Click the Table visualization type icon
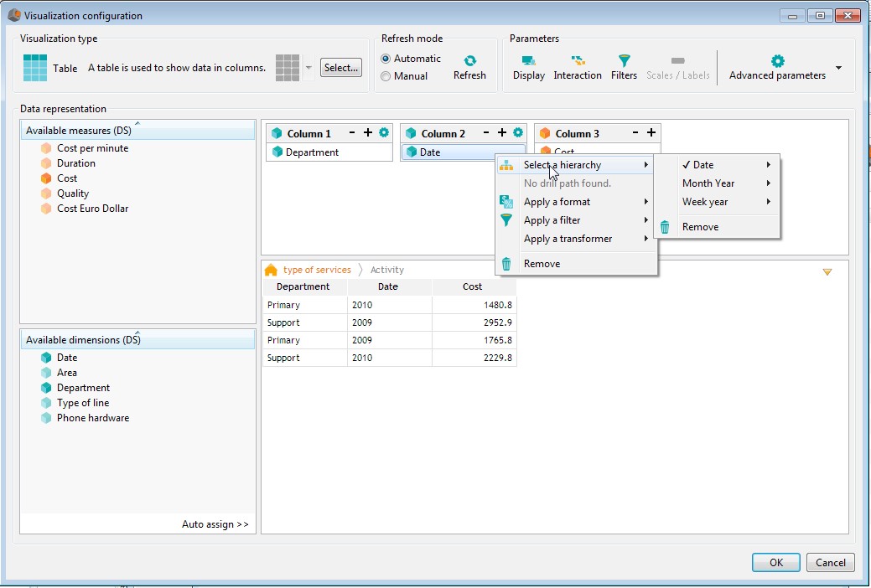The height and width of the screenshot is (588, 871). click(x=35, y=68)
